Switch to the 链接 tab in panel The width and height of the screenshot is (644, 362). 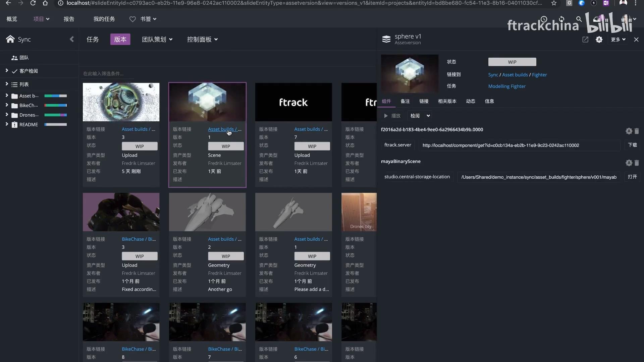click(x=424, y=101)
